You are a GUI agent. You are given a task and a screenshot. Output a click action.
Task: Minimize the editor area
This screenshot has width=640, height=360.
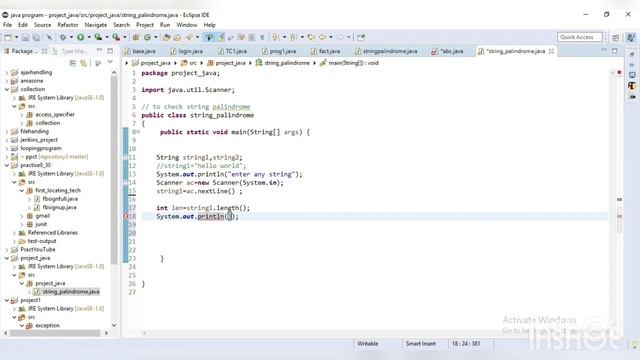point(604,50)
